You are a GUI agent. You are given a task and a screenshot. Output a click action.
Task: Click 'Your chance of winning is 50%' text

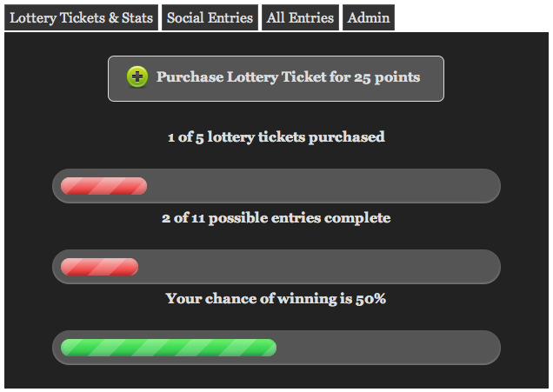[x=276, y=299]
